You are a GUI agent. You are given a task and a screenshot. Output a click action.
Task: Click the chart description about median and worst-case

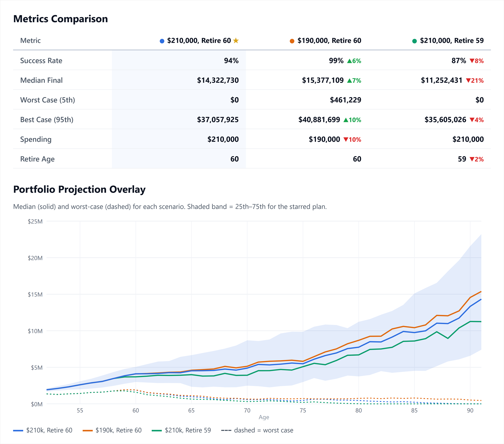pos(170,207)
